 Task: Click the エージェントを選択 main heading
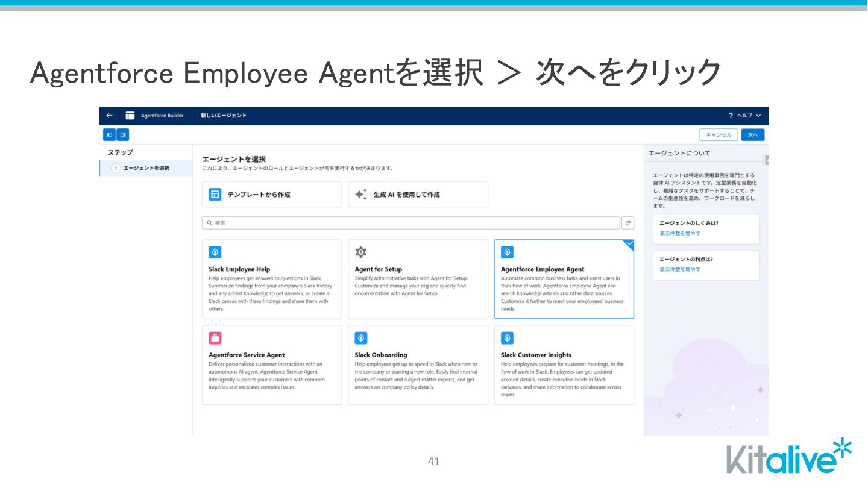(233, 159)
